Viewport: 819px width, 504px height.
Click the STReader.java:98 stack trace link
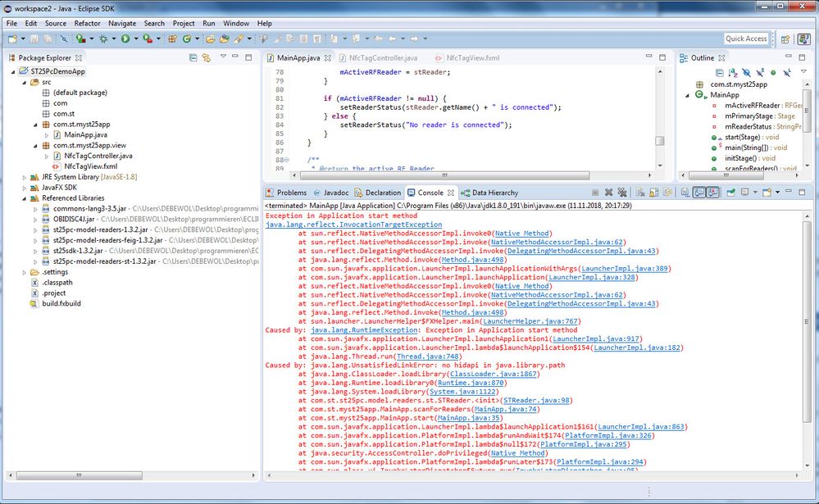coord(536,401)
